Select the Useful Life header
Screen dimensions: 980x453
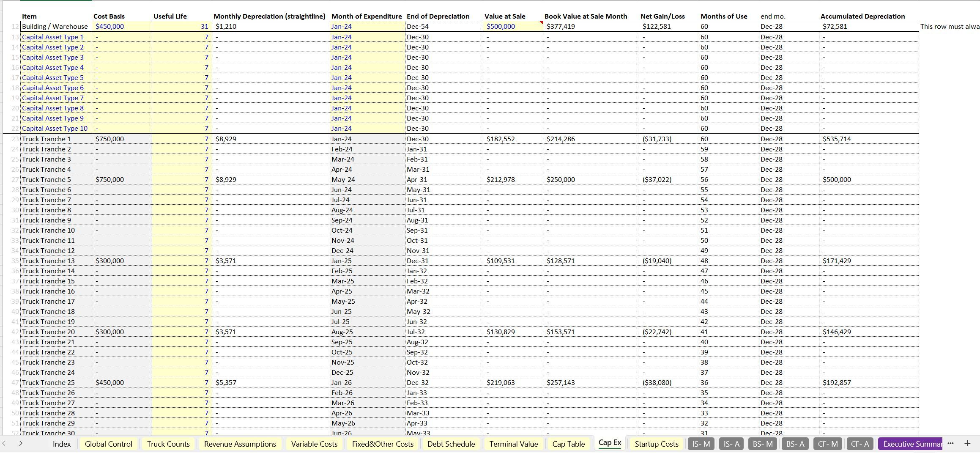pyautogui.click(x=170, y=16)
